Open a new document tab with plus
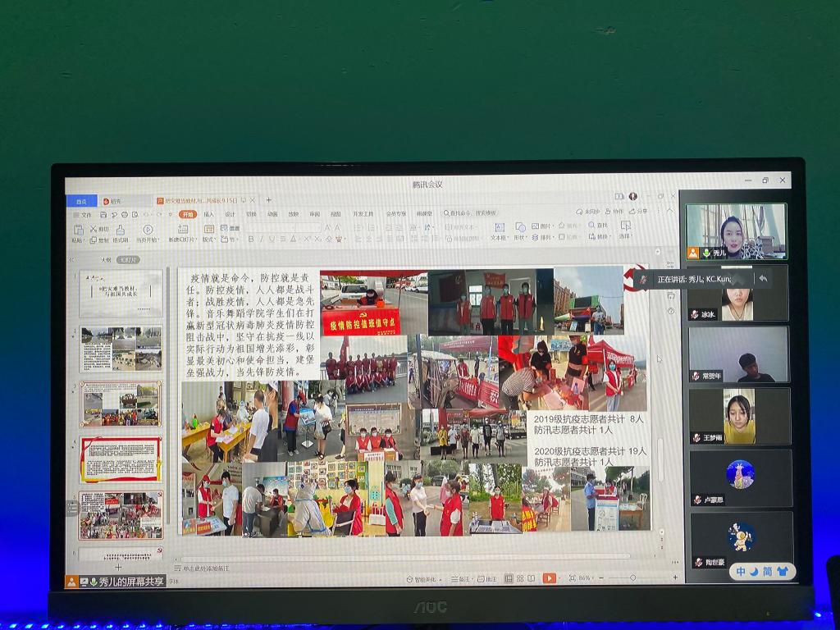Viewport: 840px width, 630px height. pyautogui.click(x=268, y=200)
